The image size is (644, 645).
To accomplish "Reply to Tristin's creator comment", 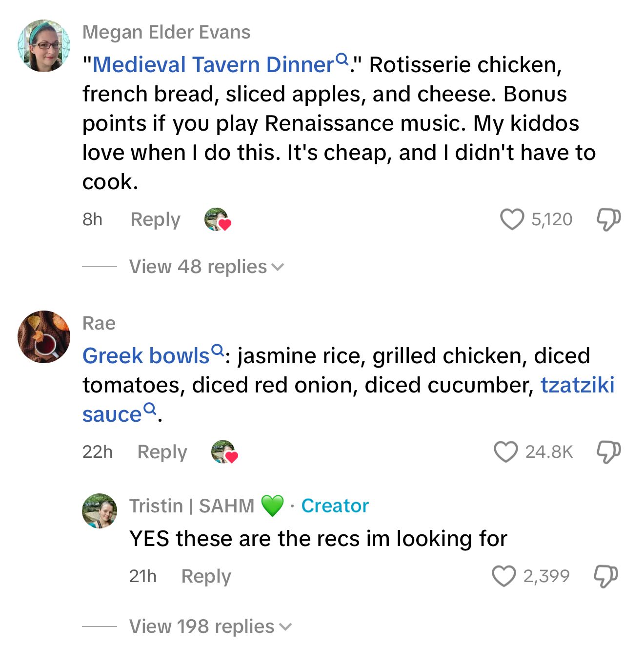I will tap(206, 576).
